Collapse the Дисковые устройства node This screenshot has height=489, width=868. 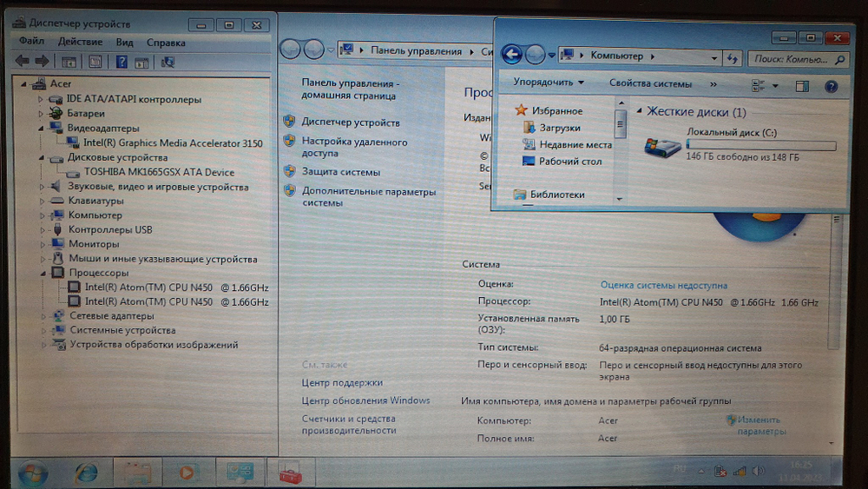(x=42, y=158)
